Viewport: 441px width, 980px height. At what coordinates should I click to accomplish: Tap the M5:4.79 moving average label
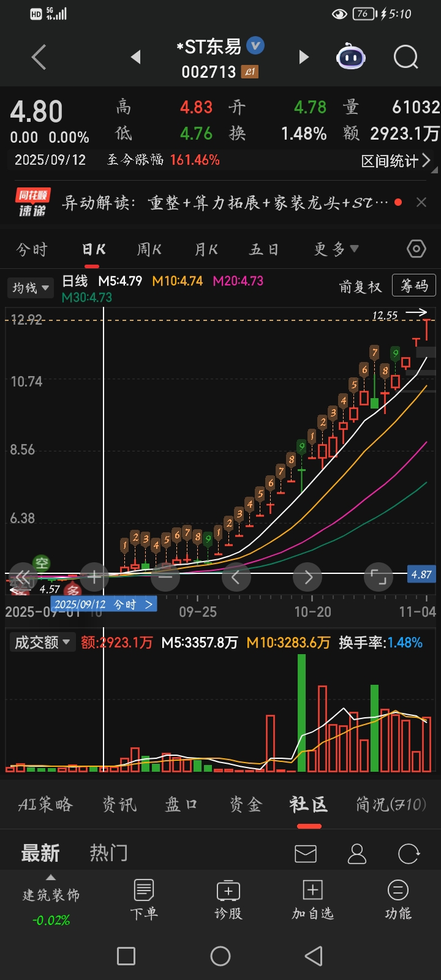[x=120, y=281]
